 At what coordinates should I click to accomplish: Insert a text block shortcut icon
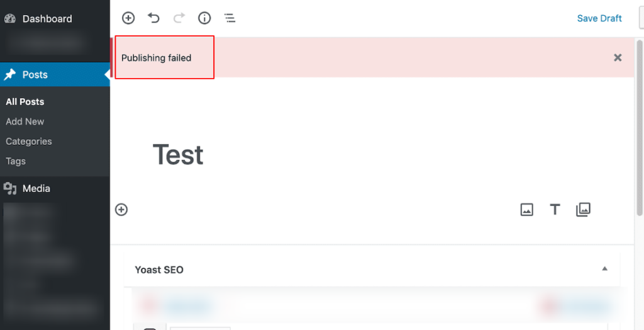pyautogui.click(x=555, y=210)
